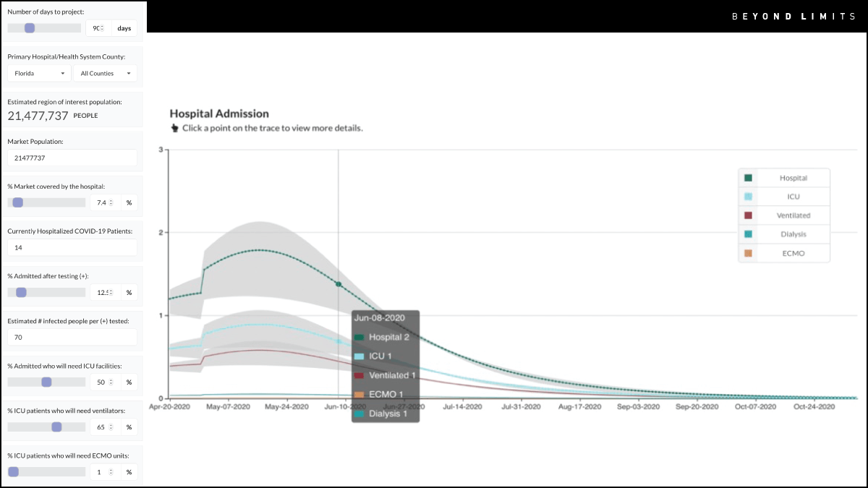
Task: Click the Beyond Limits logo
Action: [793, 16]
